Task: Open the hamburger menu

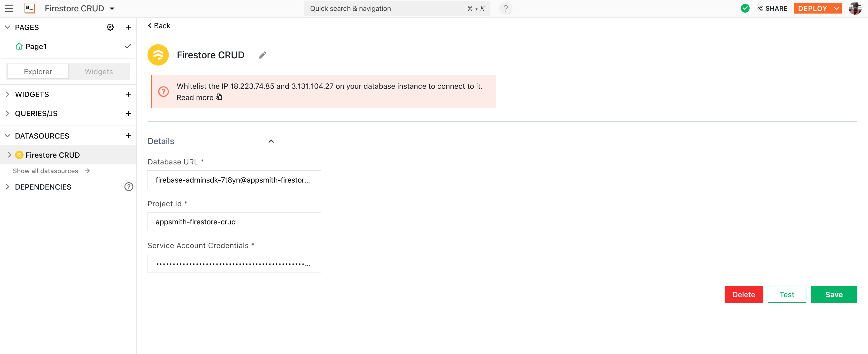Action: click(x=9, y=8)
